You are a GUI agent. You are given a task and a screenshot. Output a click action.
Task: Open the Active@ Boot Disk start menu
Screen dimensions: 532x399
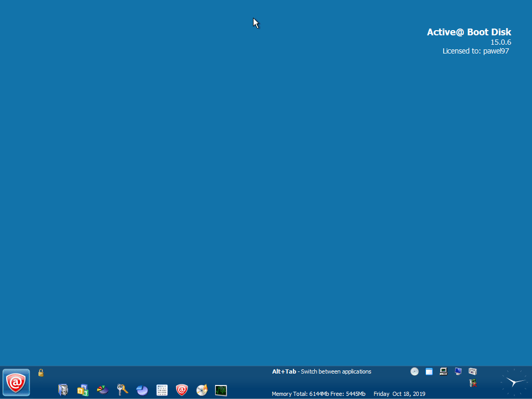tap(16, 383)
